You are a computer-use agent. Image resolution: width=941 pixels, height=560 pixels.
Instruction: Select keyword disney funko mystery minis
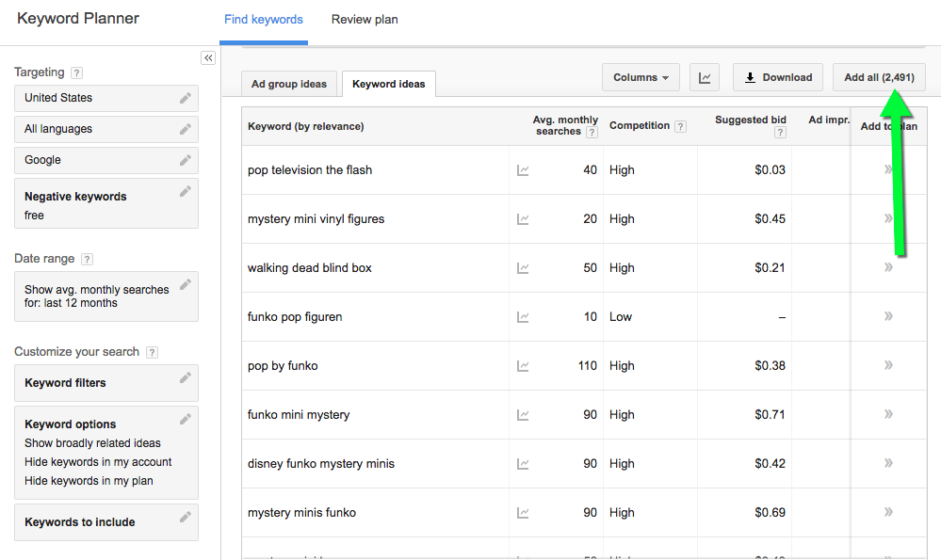point(321,464)
